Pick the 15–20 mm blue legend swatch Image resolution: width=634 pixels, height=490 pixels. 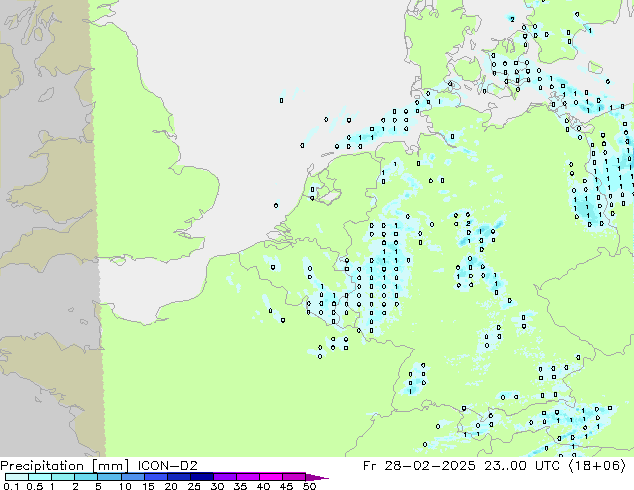click(155, 477)
